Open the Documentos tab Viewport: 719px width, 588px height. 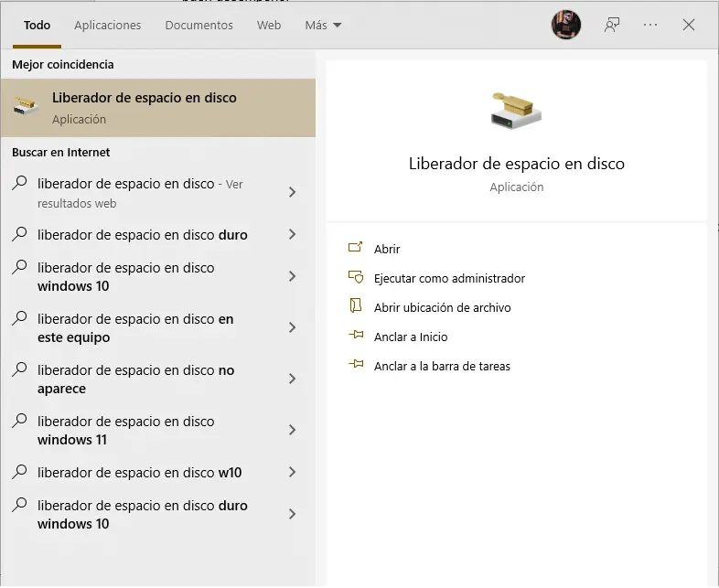[199, 26]
